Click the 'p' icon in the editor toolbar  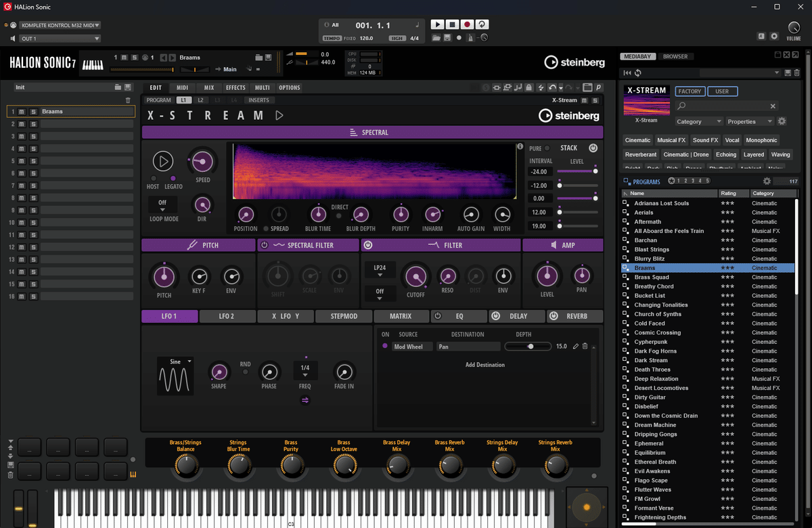(599, 87)
